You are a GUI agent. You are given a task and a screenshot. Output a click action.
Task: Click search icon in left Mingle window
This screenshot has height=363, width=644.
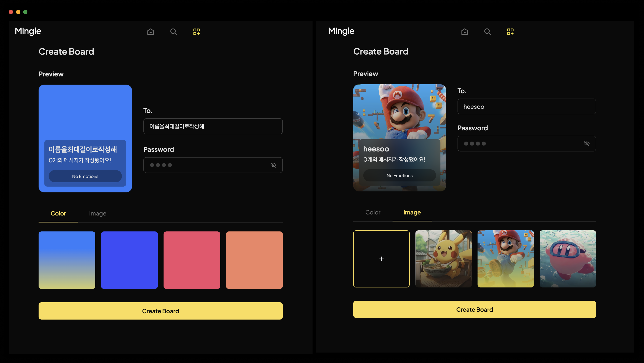coord(173,32)
